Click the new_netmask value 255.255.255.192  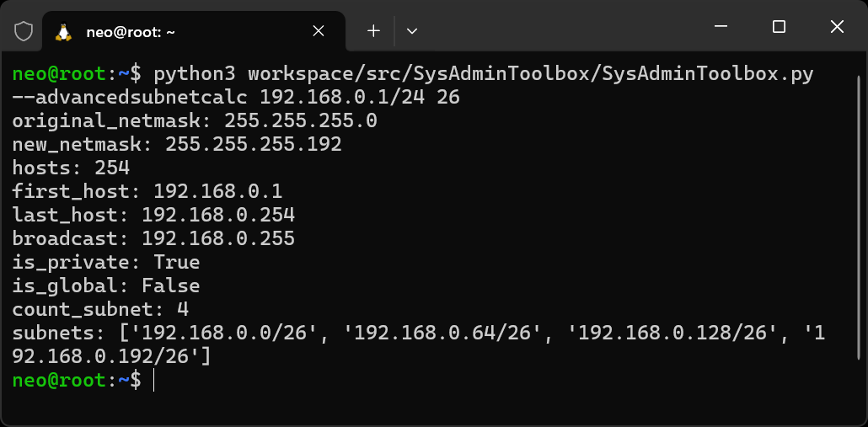click(x=254, y=144)
